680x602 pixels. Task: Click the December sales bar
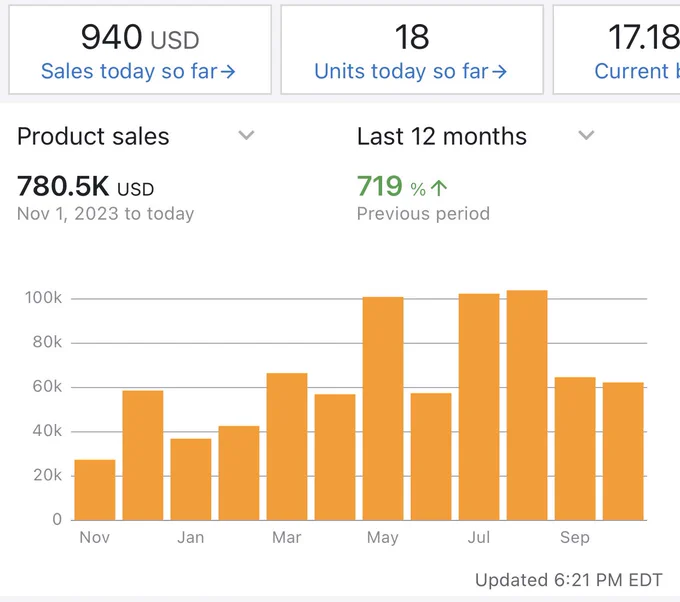(143, 455)
